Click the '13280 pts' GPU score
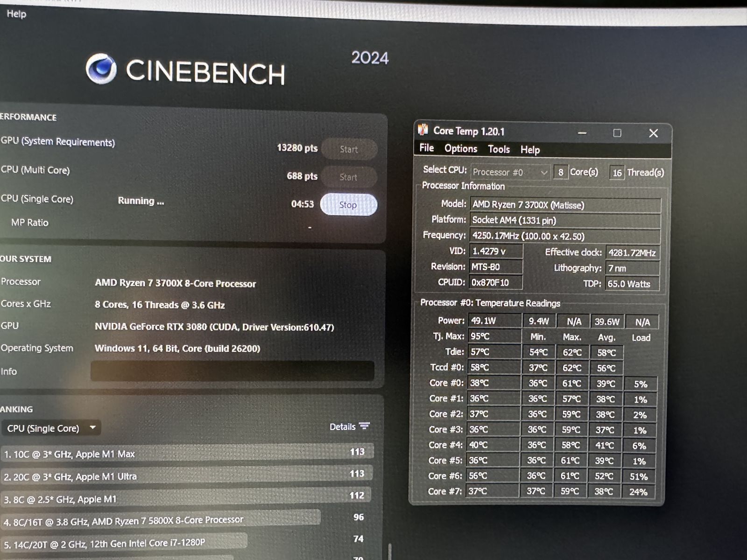The width and height of the screenshot is (747, 560). (297, 148)
